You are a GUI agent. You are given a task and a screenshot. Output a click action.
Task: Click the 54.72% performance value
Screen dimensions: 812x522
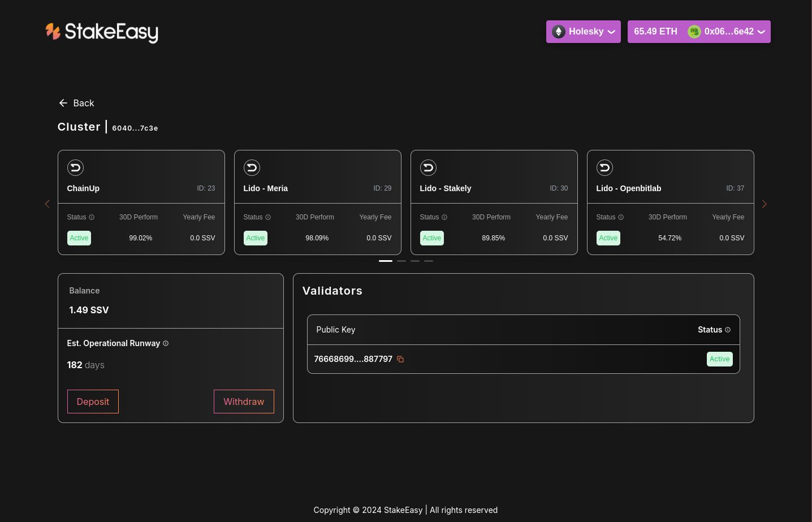coord(670,238)
